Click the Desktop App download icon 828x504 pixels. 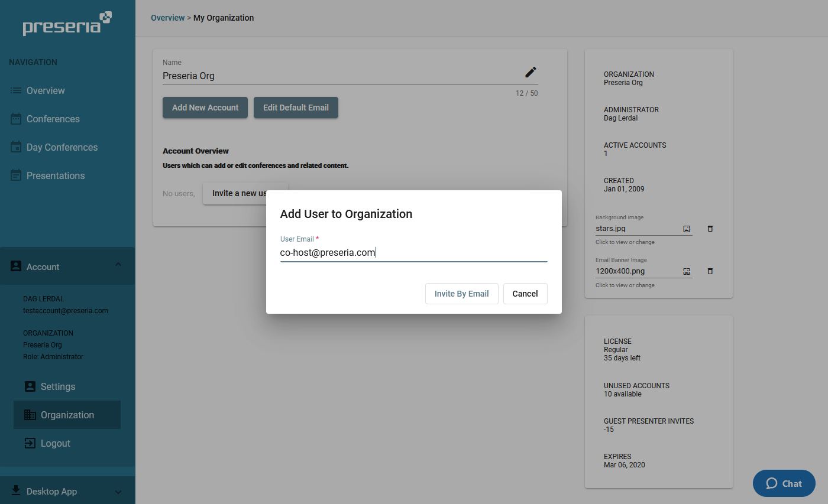point(16,491)
